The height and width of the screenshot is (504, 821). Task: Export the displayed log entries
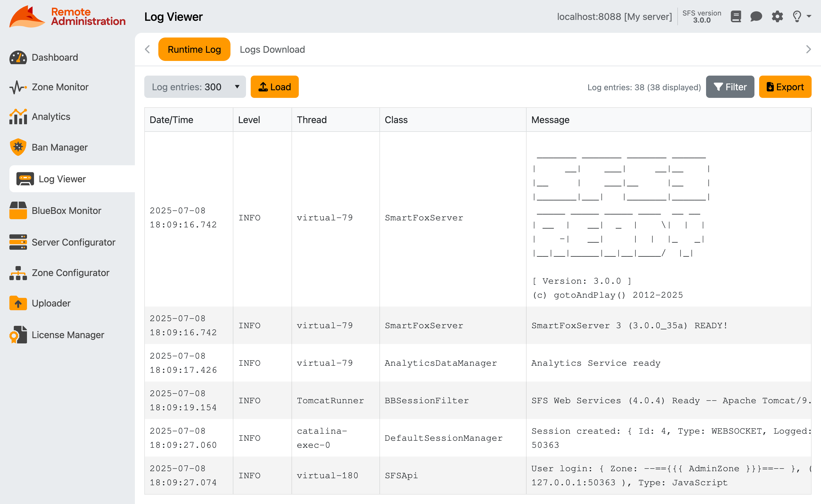(785, 87)
